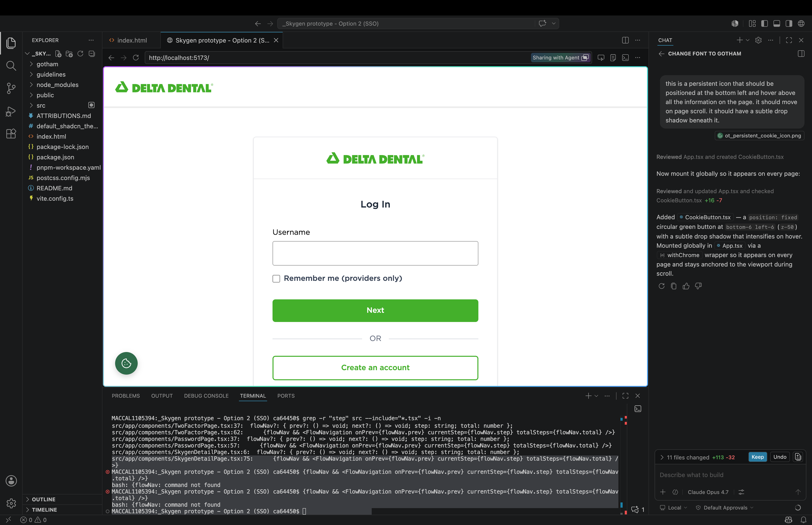Image resolution: width=812 pixels, height=525 pixels.
Task: Switch to the Ports panel tab
Action: click(286, 396)
